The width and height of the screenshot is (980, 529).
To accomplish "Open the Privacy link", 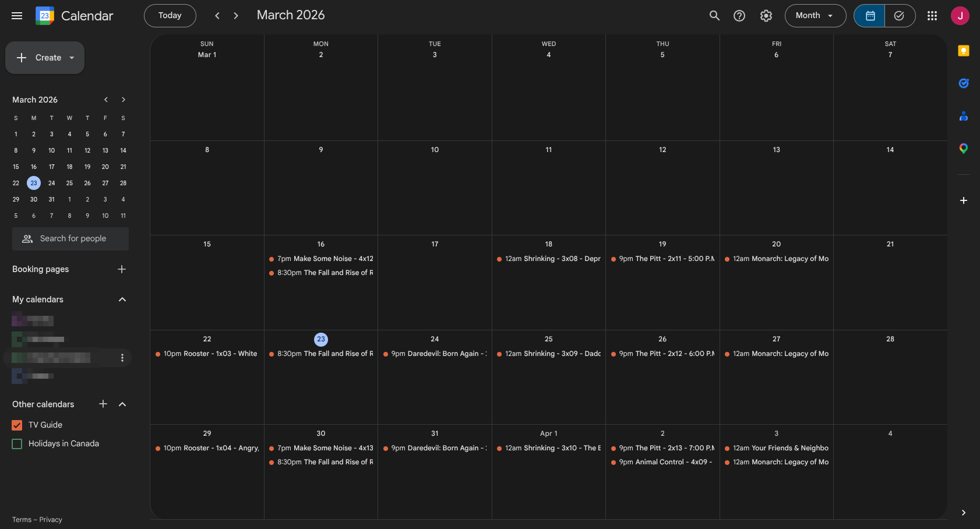I will pos(51,520).
